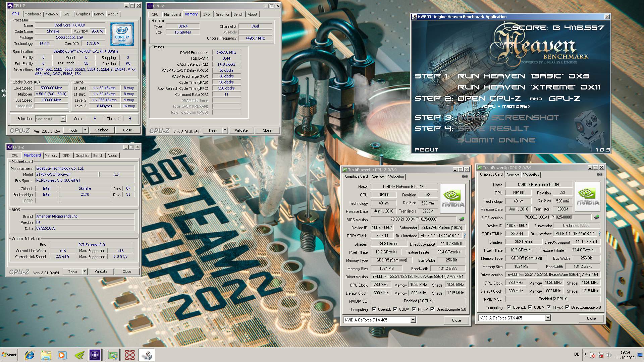Viewport: 644px width, 362px height.
Task: Open Action Center flag tray icon
Action: (x=593, y=355)
